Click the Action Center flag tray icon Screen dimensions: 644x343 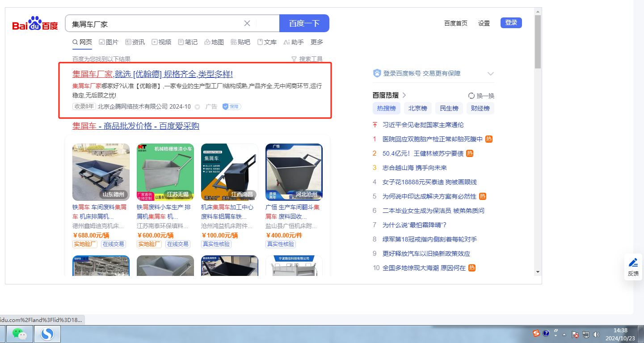[576, 334]
